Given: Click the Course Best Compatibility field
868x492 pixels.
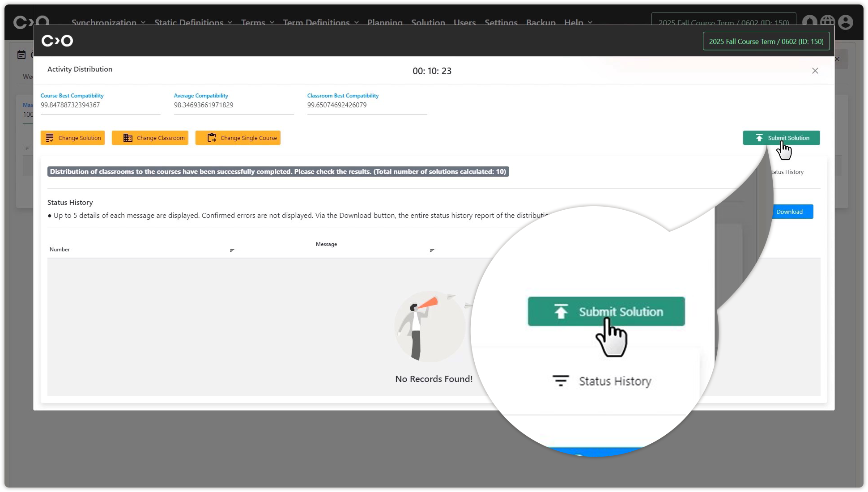Looking at the screenshot, I should [x=100, y=105].
